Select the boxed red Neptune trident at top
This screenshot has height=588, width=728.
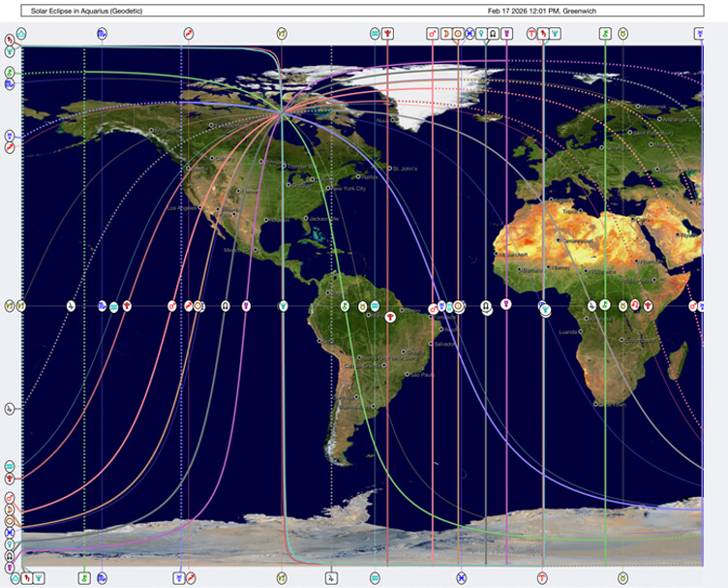click(387, 33)
